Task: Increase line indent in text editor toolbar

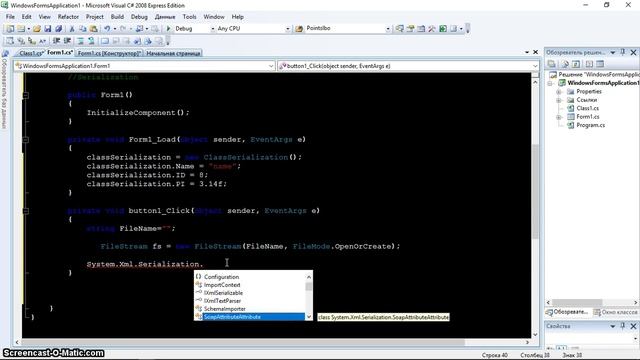Action: 67,41
